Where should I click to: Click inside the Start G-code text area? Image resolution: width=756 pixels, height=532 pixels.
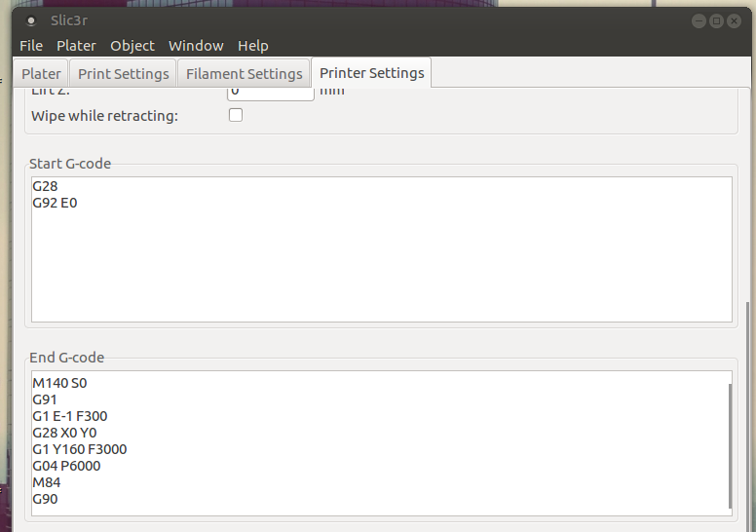point(382,249)
